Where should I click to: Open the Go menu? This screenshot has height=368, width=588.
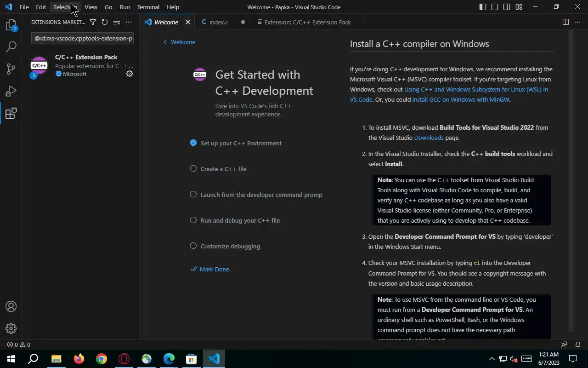coord(108,7)
